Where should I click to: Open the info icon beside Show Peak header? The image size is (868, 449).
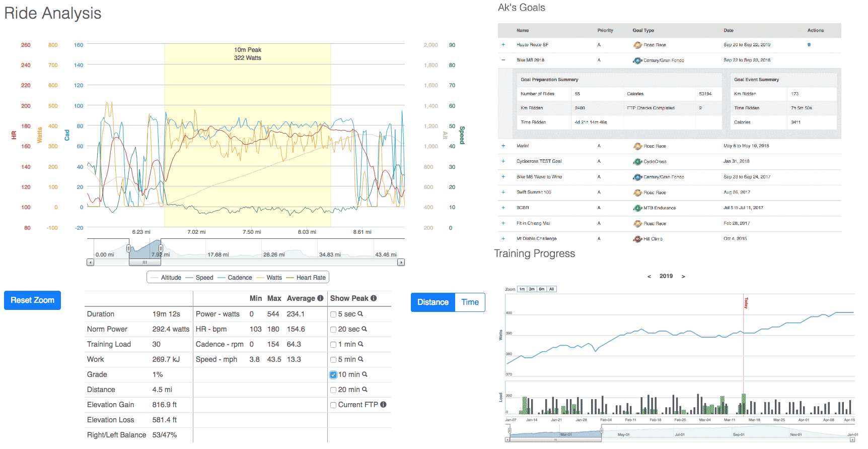click(x=374, y=298)
